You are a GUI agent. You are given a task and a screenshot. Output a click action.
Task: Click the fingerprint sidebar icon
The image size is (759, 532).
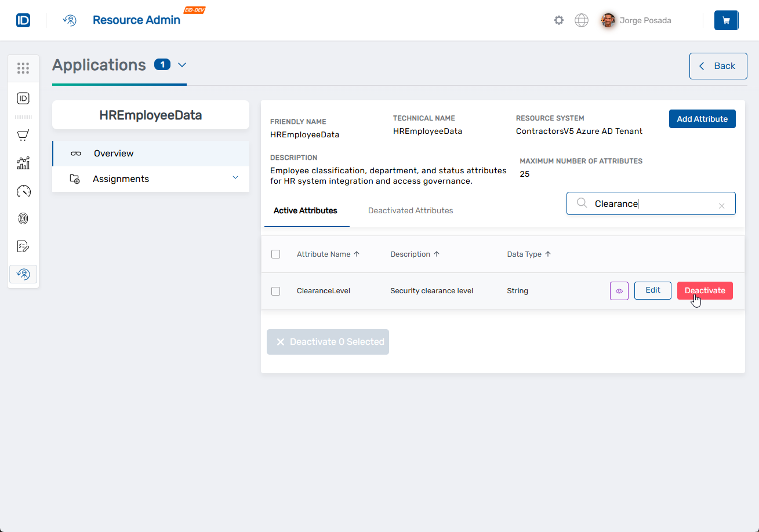coord(23,218)
